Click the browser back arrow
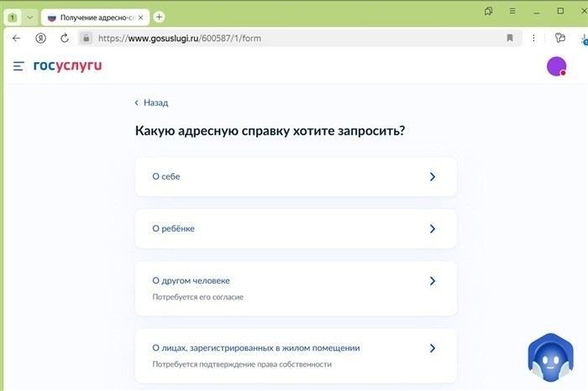The width and height of the screenshot is (588, 391). pyautogui.click(x=16, y=39)
